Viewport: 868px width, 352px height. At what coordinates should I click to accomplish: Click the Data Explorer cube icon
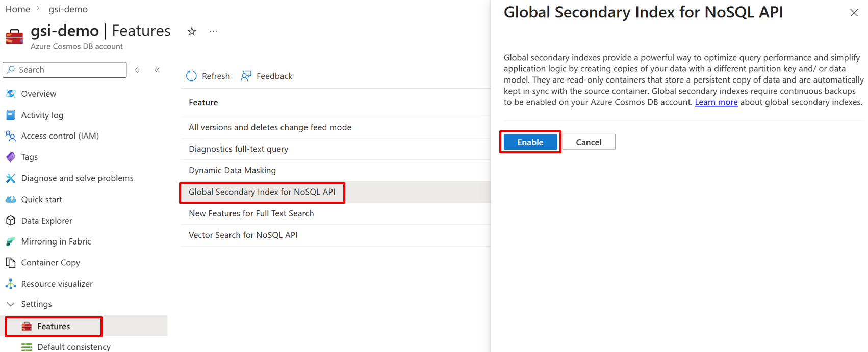click(11, 221)
